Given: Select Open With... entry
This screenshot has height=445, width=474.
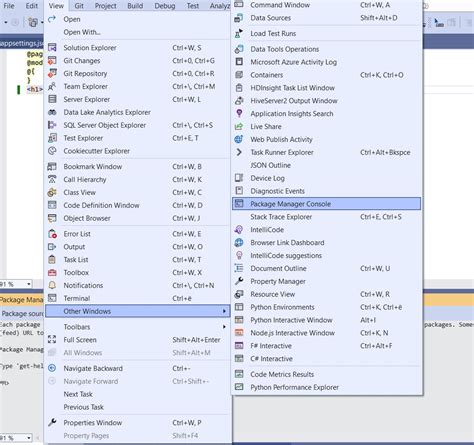Looking at the screenshot, I should coord(137,32).
